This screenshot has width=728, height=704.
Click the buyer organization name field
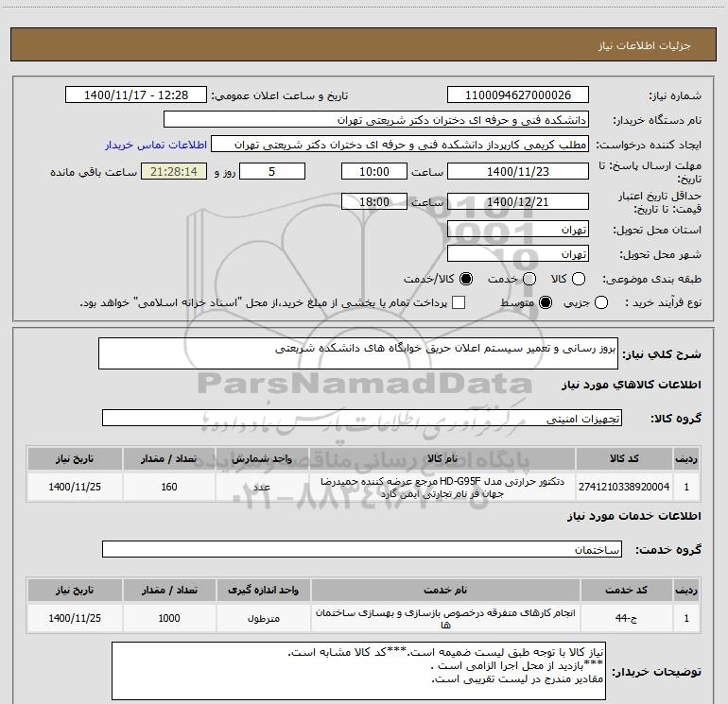click(376, 120)
